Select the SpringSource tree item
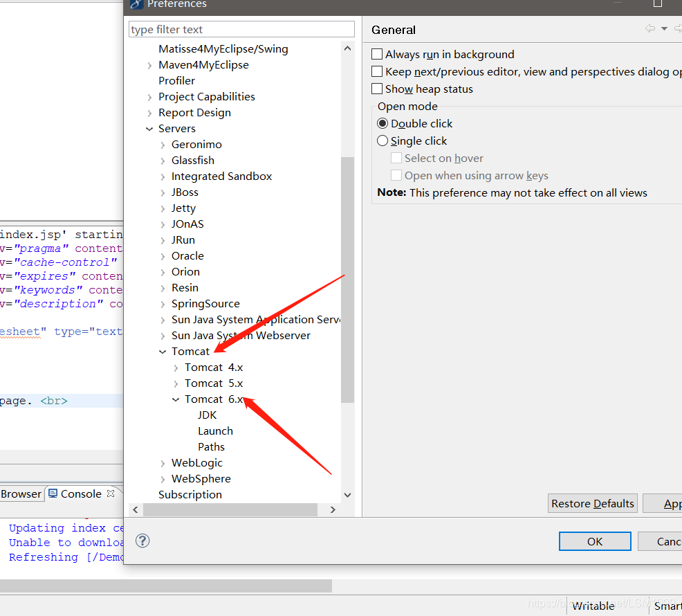Viewport: 682px width, 616px height. tap(205, 303)
